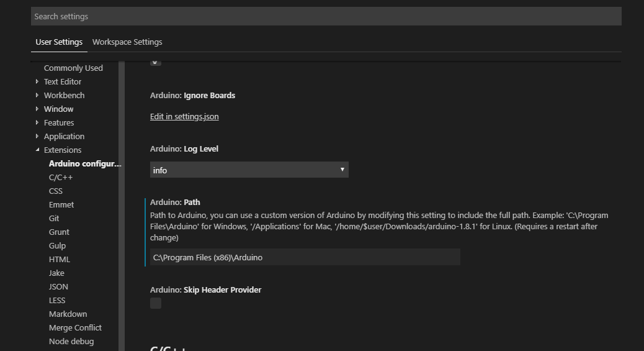
Task: Expand the Text Editor tree arrow
Action: [37, 81]
